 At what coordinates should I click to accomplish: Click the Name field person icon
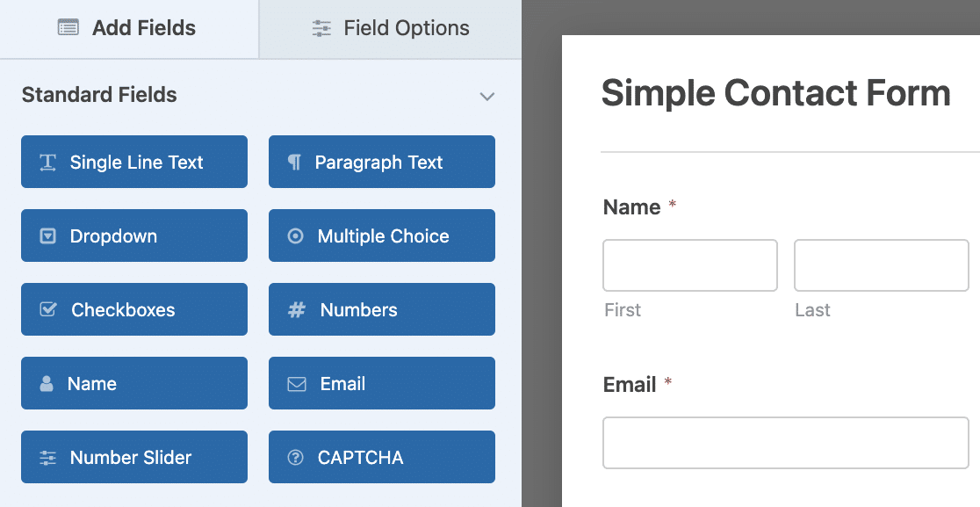(47, 384)
